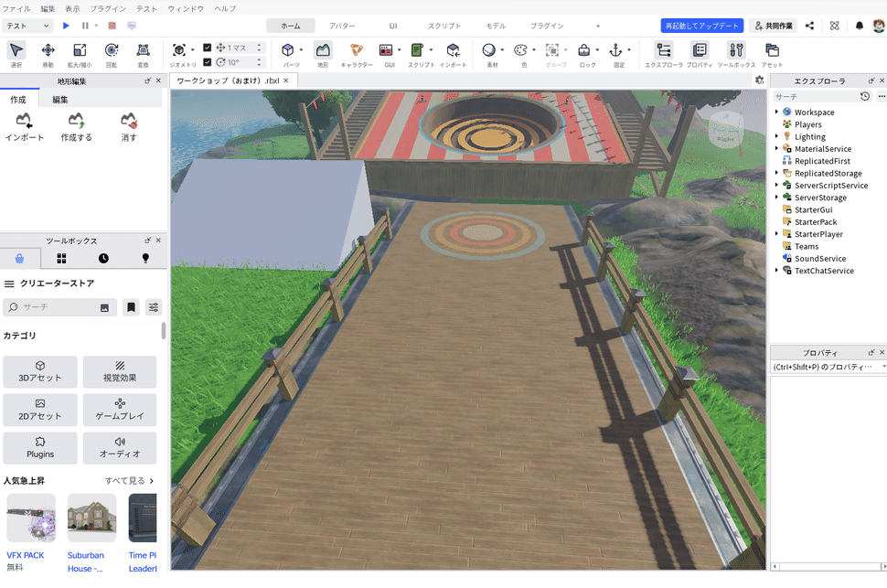
Task: Open the テスト mode dropdown
Action: (x=28, y=26)
